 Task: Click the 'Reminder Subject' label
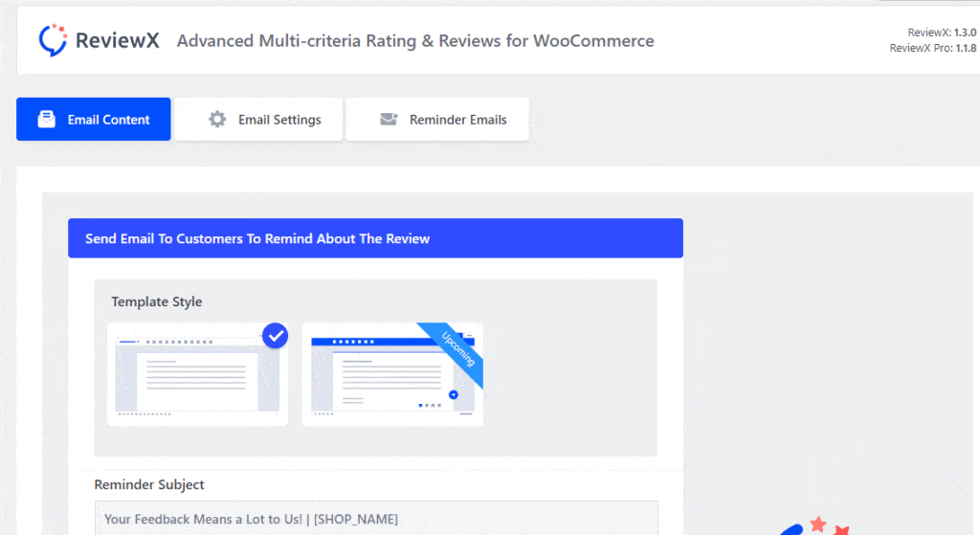(x=149, y=484)
